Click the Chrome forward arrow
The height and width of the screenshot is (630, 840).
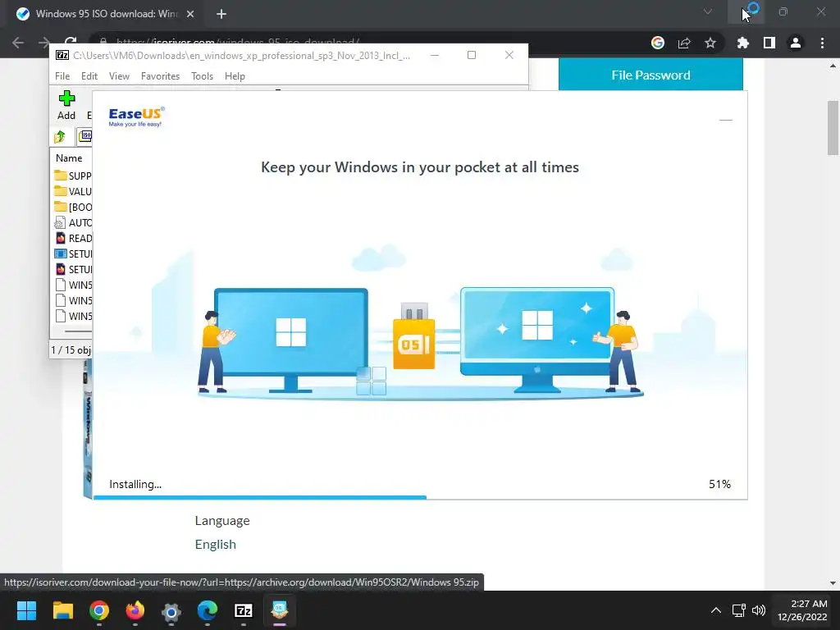click(x=44, y=43)
